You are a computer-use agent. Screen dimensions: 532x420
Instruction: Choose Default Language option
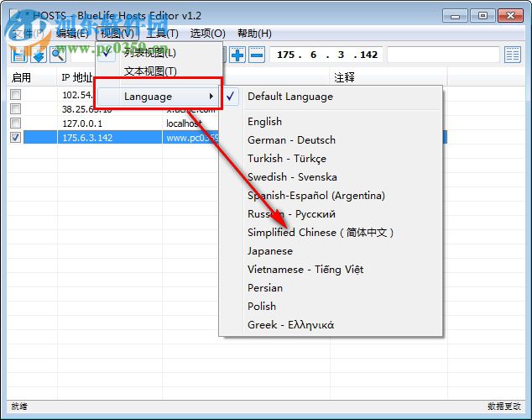331,97
